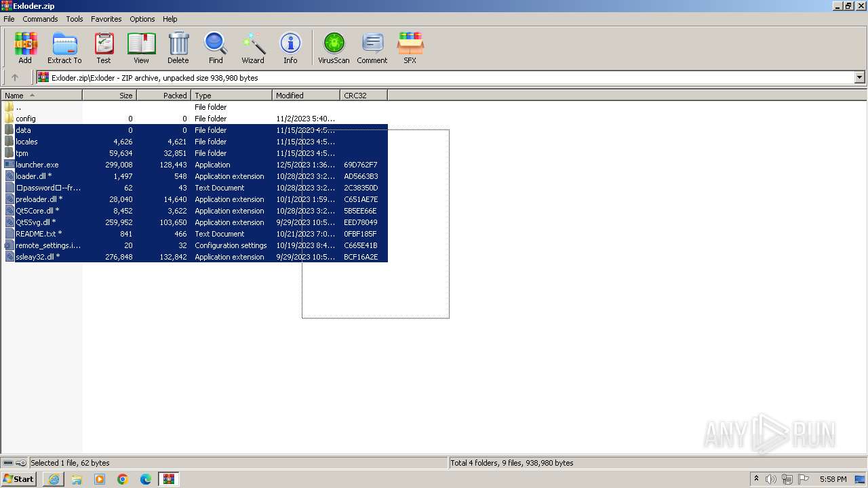The image size is (868, 488).
Task: Select the Qt5Svg.dll file
Action: (194, 222)
